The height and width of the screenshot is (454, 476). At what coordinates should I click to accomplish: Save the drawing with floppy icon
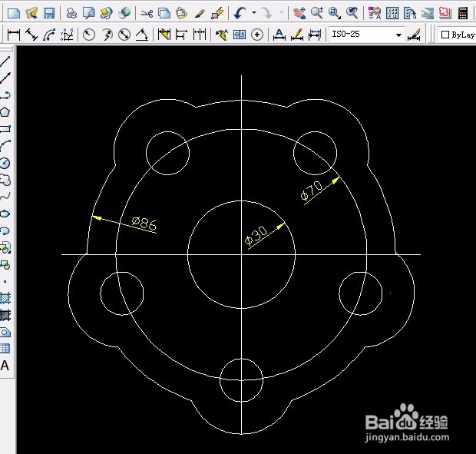(49, 13)
